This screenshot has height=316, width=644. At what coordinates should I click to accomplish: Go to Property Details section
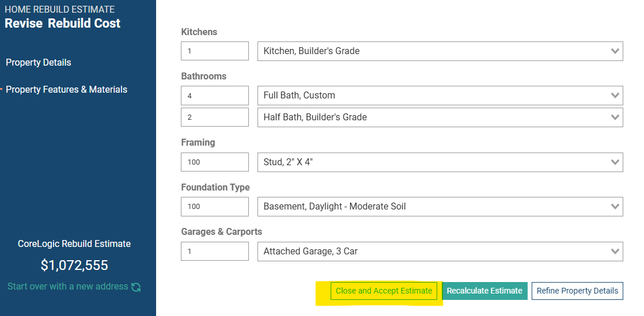coord(39,63)
